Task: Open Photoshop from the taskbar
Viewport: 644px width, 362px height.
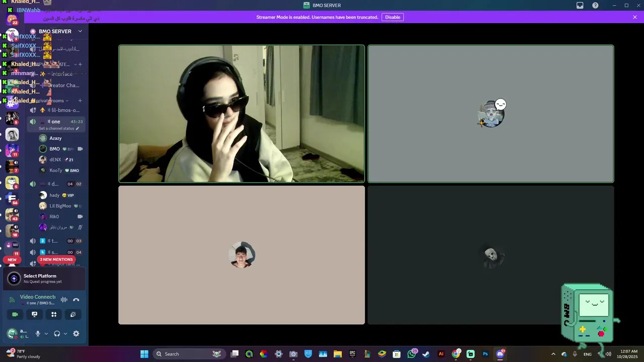Action: 486,354
